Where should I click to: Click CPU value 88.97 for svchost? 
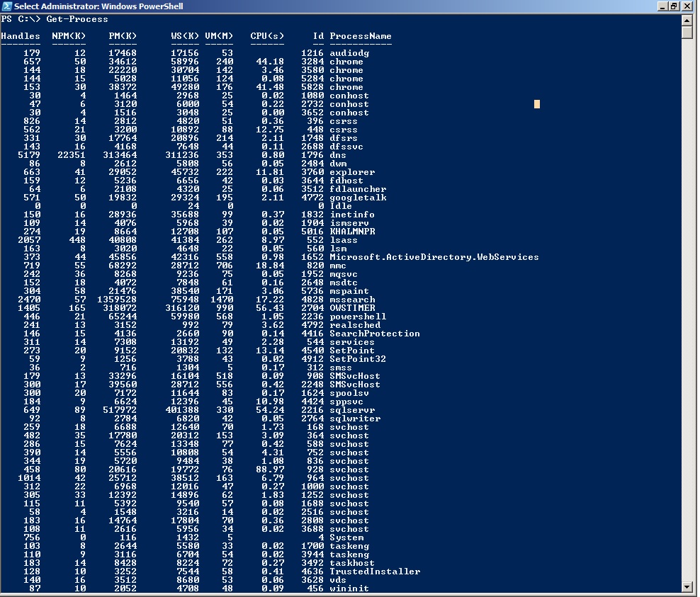click(x=270, y=470)
